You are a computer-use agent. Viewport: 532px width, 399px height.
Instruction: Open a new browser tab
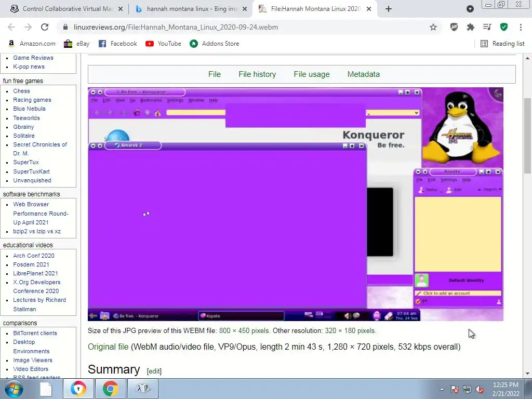(389, 9)
